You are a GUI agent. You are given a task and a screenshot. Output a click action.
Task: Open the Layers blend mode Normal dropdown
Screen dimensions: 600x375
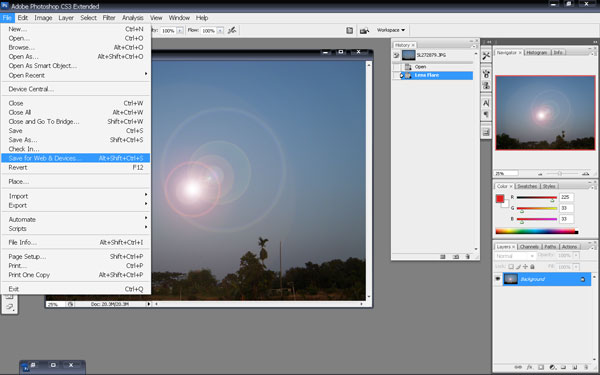click(x=515, y=256)
